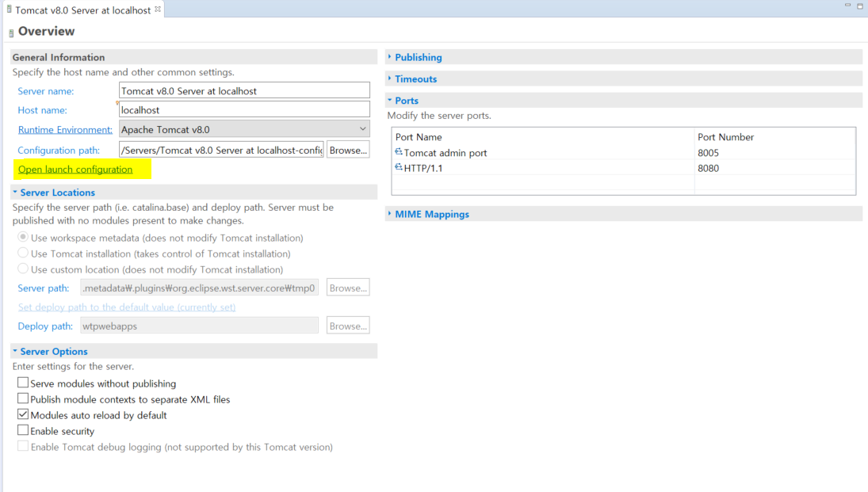Image resolution: width=868 pixels, height=492 pixels.
Task: Click into the Server name field
Action: pyautogui.click(x=244, y=91)
